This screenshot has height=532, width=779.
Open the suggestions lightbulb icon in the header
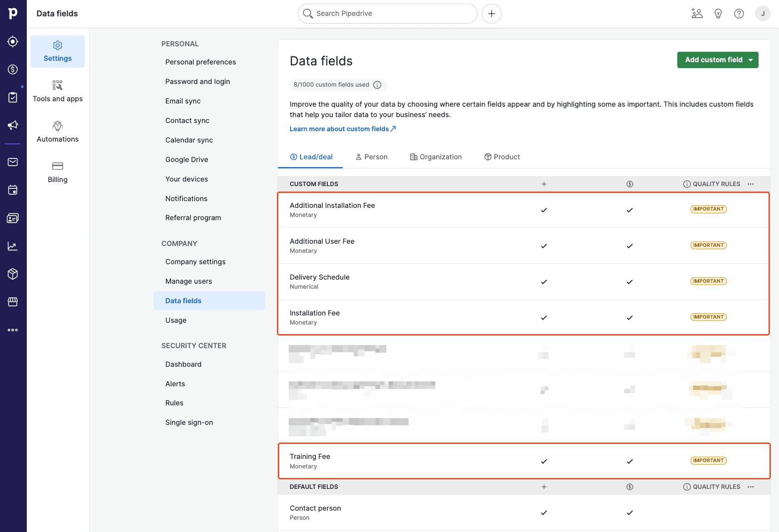tap(718, 13)
